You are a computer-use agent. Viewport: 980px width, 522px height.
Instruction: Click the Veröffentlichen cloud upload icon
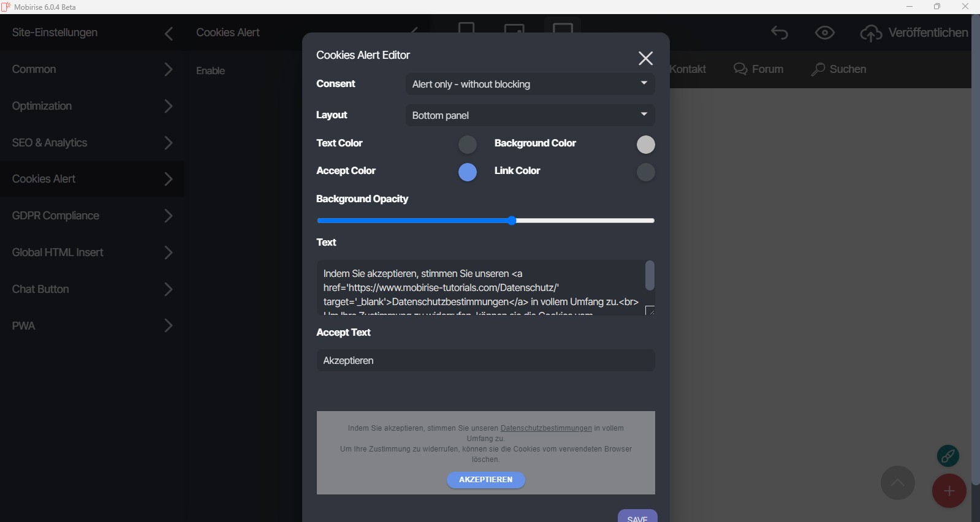pos(871,33)
